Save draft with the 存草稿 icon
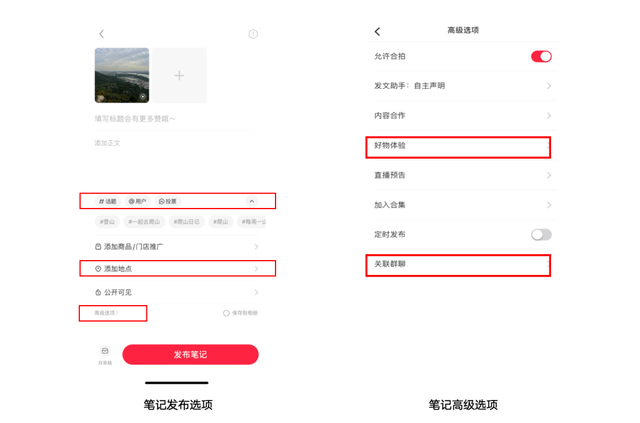Viewport: 640px width, 423px height. (105, 351)
